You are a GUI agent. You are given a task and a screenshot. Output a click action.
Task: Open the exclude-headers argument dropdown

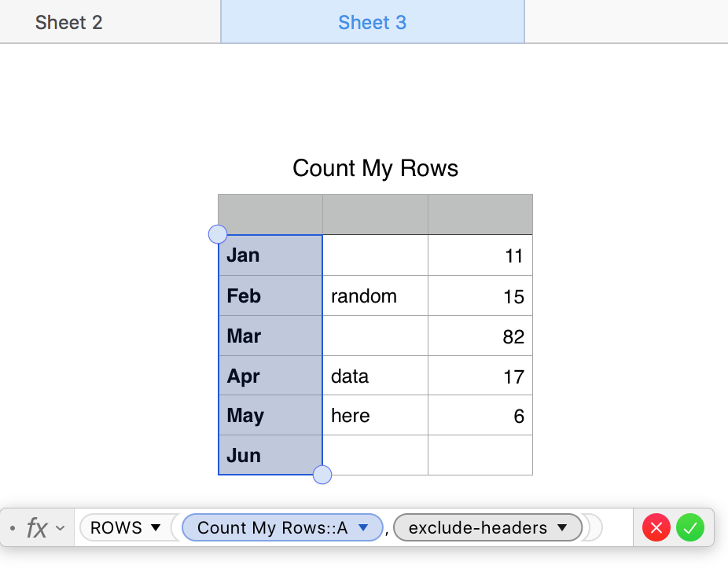coord(562,528)
